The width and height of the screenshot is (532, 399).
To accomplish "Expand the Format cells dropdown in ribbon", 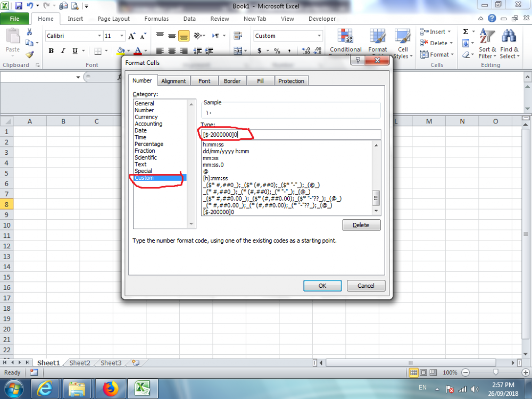I will [452, 55].
